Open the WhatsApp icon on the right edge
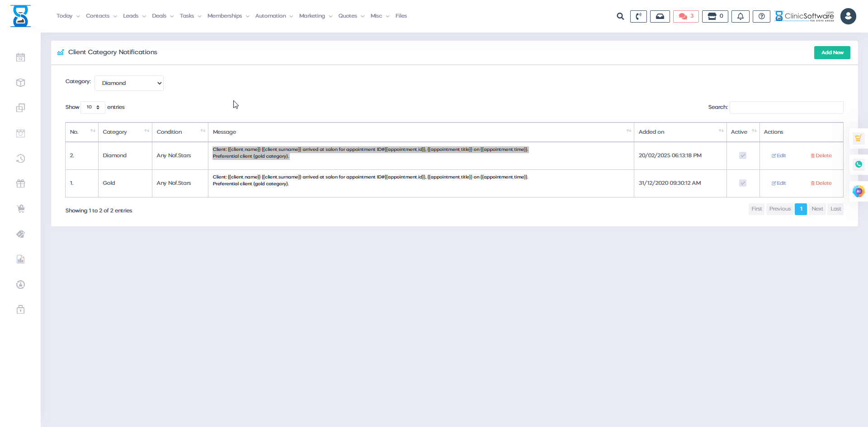Screen dimensions: 868x427 click(x=859, y=164)
